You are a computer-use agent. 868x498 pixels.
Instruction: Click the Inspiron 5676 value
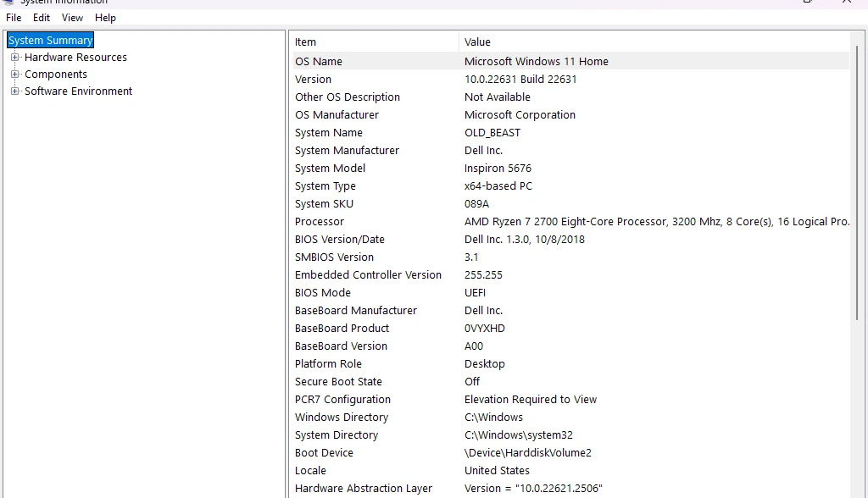point(498,169)
